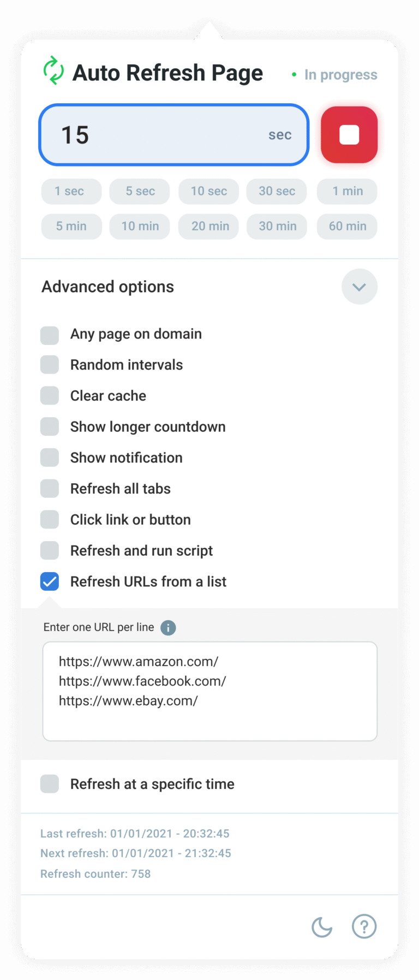Toggle Random intervals on
419x980 pixels.
[x=50, y=364]
